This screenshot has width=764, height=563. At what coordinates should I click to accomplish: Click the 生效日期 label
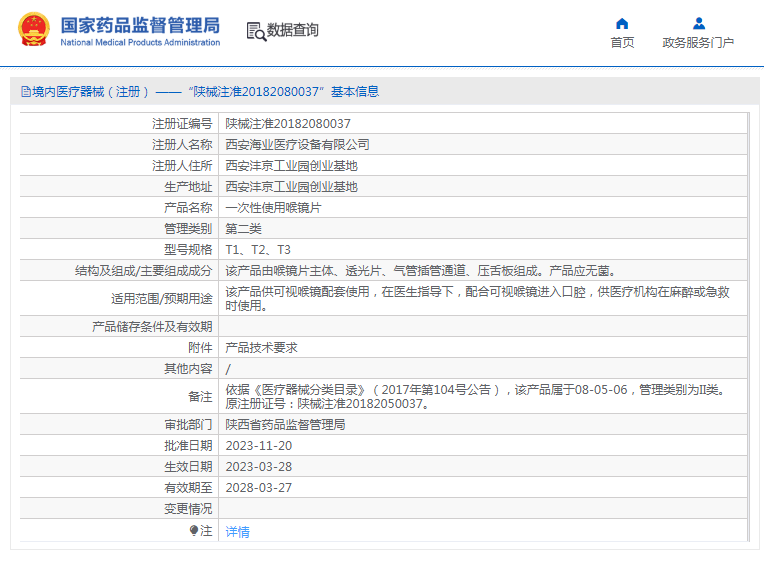coord(188,466)
